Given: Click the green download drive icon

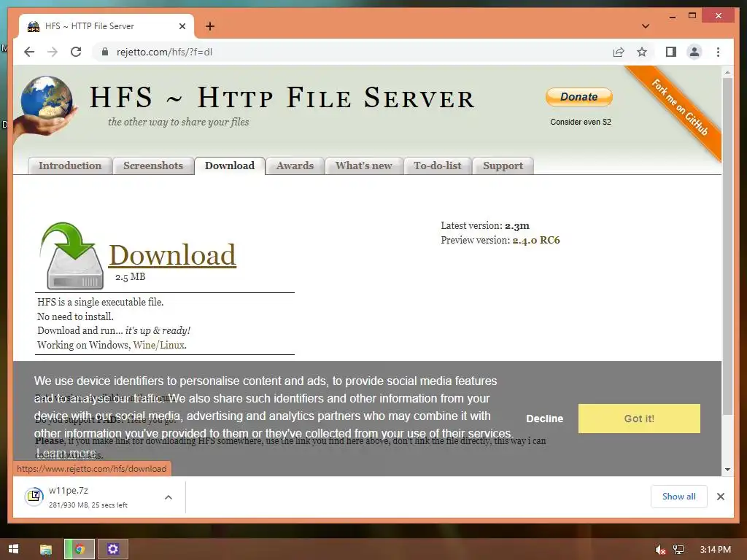Looking at the screenshot, I should [72, 256].
